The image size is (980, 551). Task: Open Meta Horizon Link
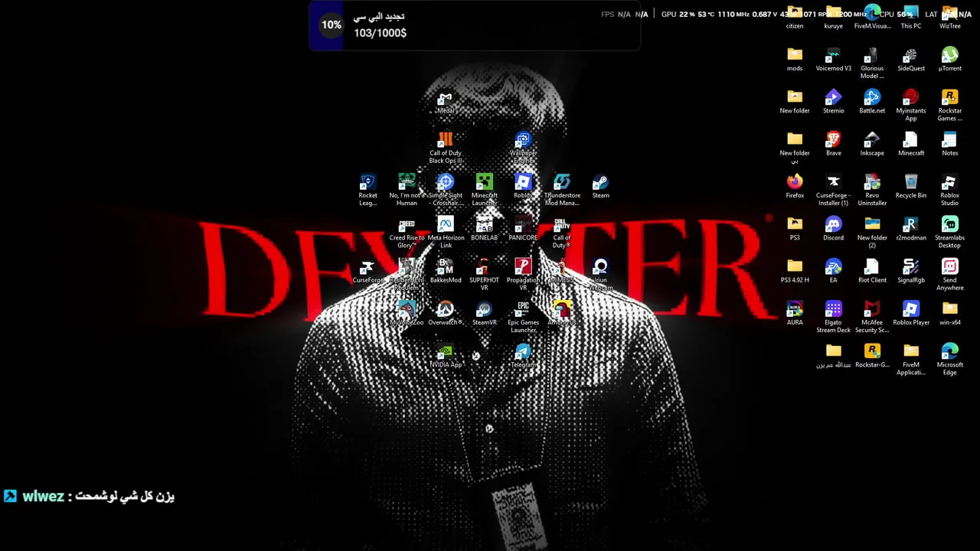coord(446,232)
